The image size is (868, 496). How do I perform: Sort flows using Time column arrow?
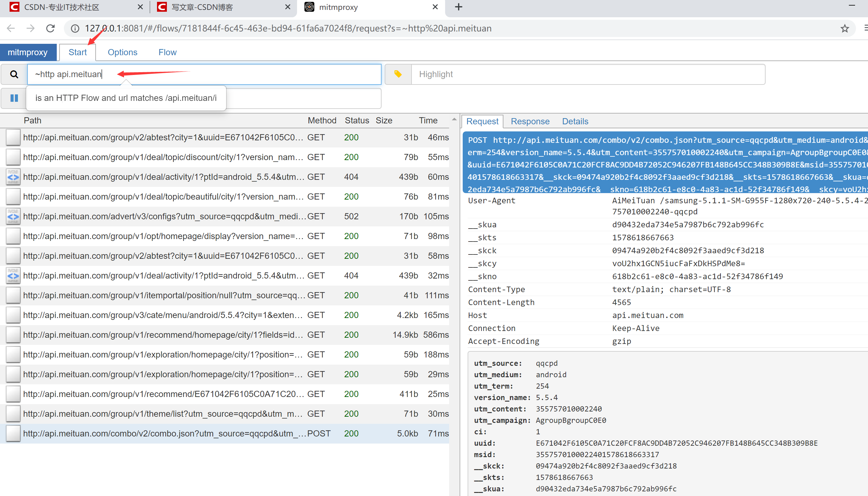point(454,120)
